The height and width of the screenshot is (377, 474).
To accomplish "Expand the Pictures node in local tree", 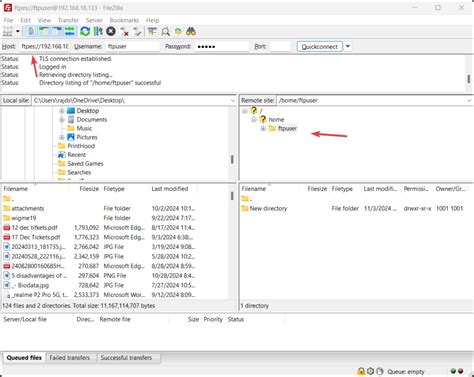I will pyautogui.click(x=62, y=137).
